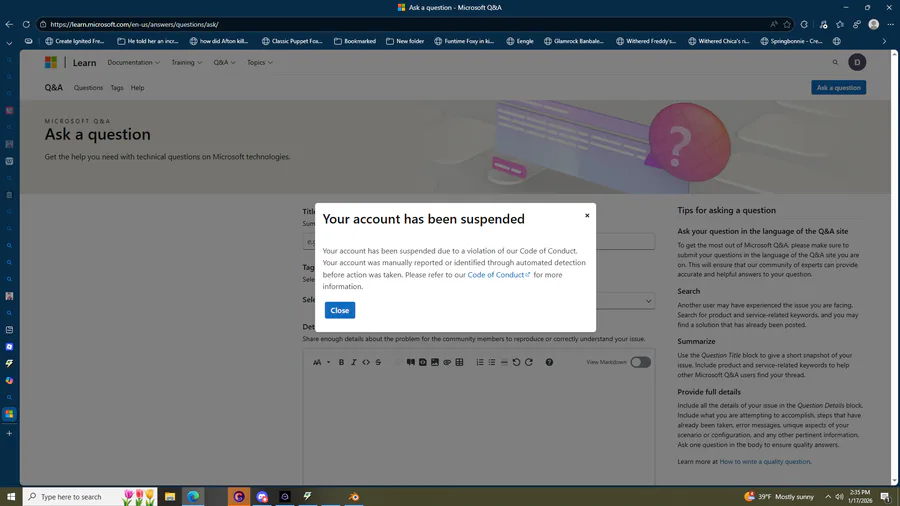This screenshot has width=900, height=506.
Task: Click the browser address bar URL
Action: [x=134, y=24]
